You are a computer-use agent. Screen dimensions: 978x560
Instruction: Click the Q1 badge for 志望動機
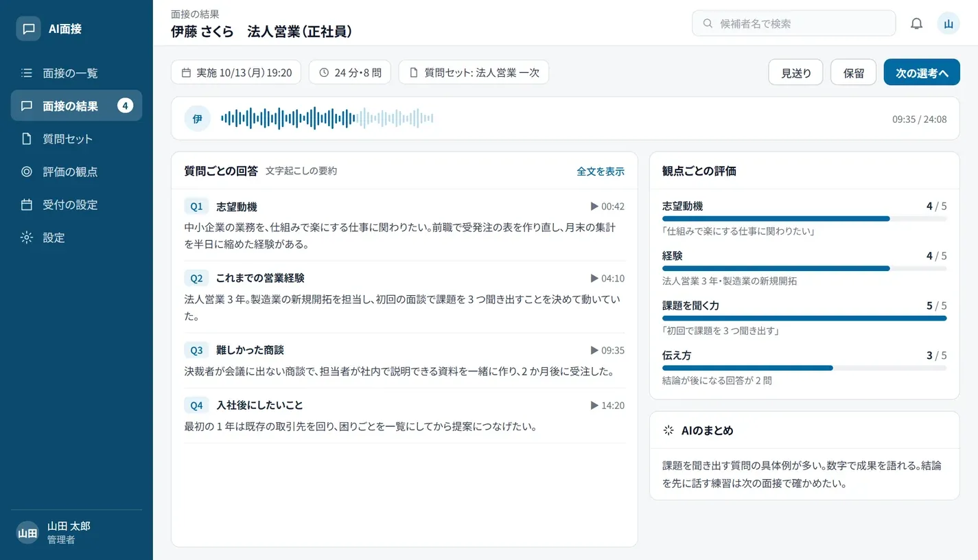pos(196,207)
